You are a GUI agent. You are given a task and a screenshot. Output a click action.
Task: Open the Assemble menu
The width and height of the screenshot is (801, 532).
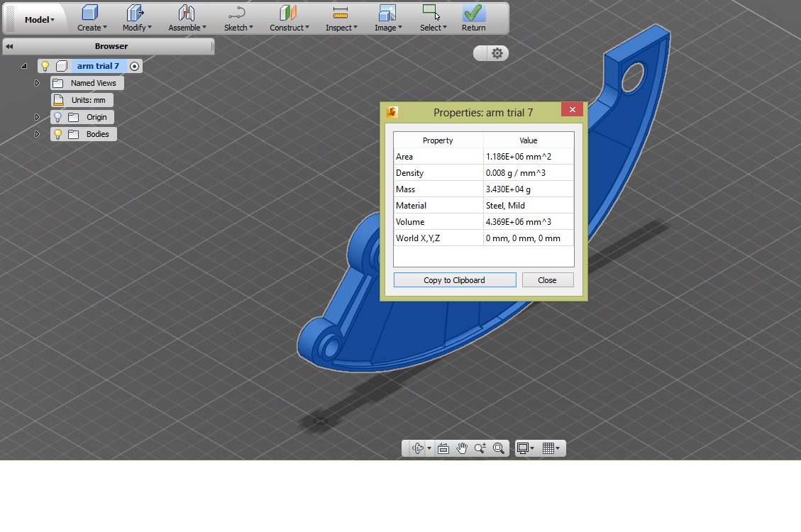coord(187,18)
